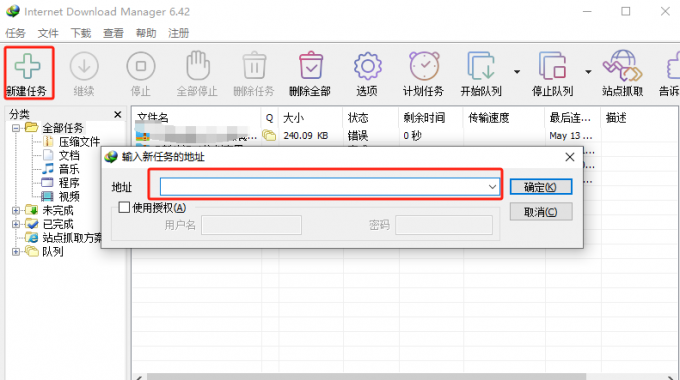Close the 分类 category panel
Screen dimensions: 680x380
tap(118, 115)
